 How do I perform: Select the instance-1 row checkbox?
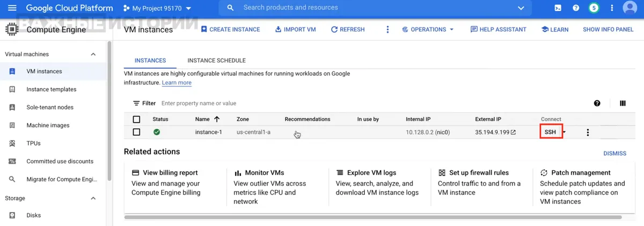coord(136,132)
